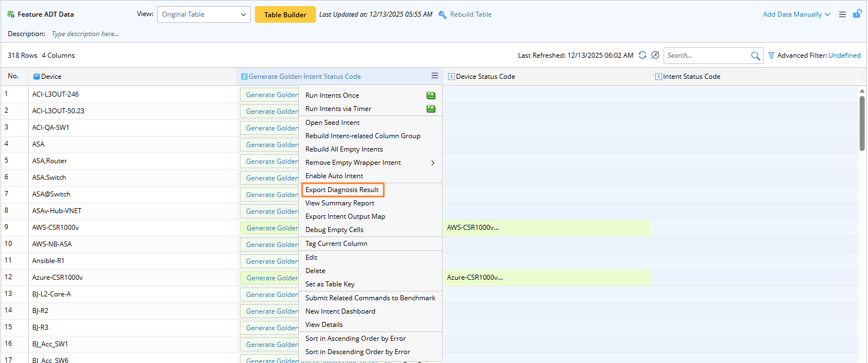Click the magnifier icon in search box

click(x=755, y=56)
